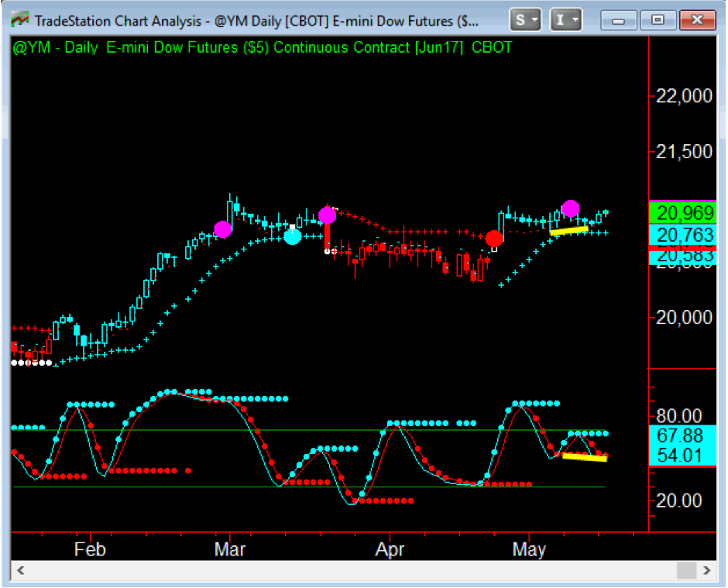Click the 20.00 oscillator axis label
The image size is (728, 588).
pyautogui.click(x=678, y=500)
